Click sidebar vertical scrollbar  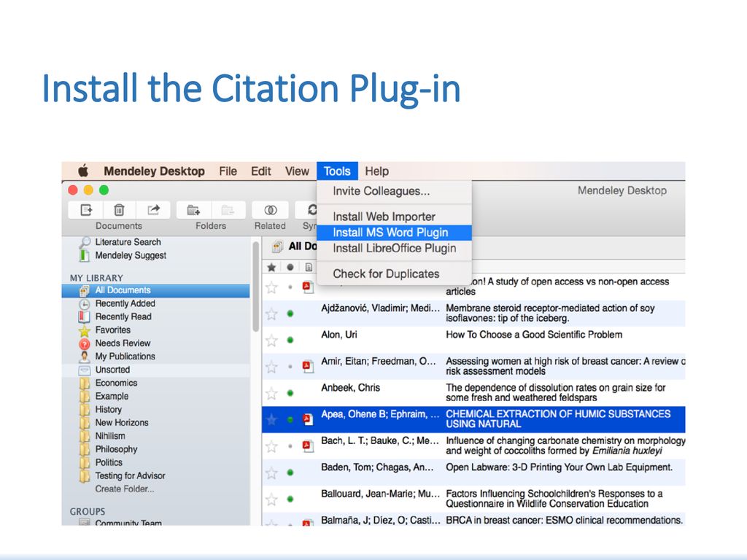[x=256, y=287]
